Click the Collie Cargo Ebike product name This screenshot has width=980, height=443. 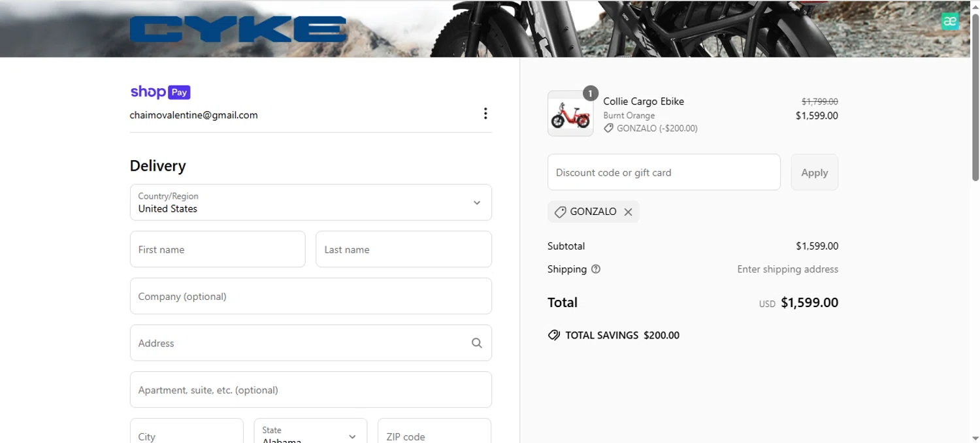[x=644, y=101]
